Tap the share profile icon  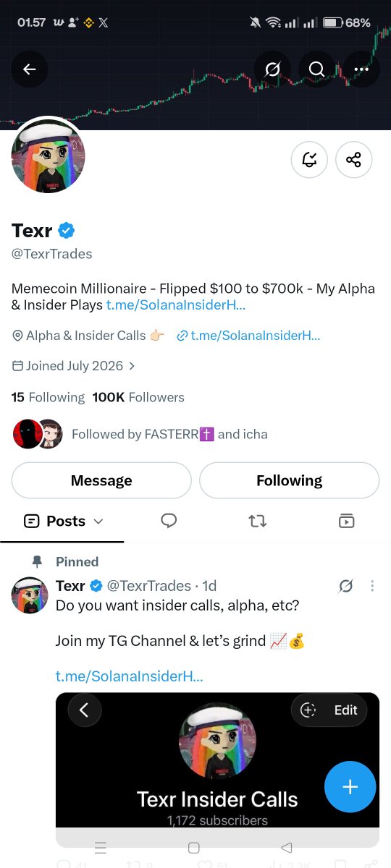[x=353, y=160]
